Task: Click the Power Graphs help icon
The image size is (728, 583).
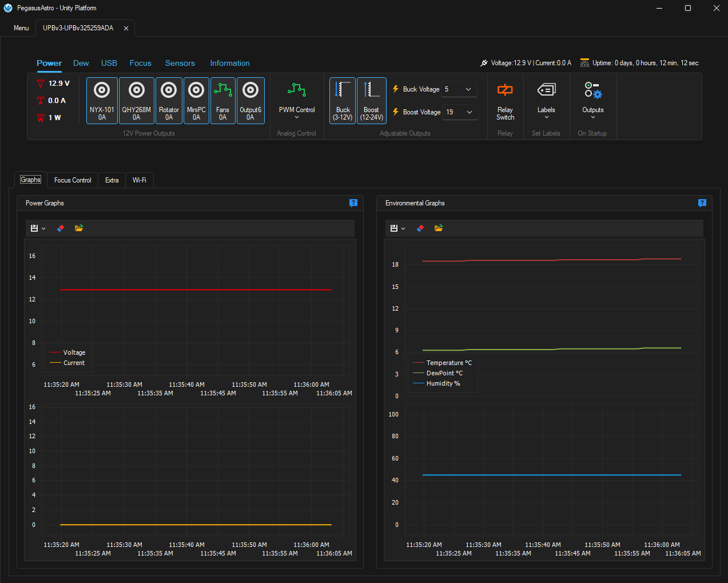Action: [x=353, y=203]
